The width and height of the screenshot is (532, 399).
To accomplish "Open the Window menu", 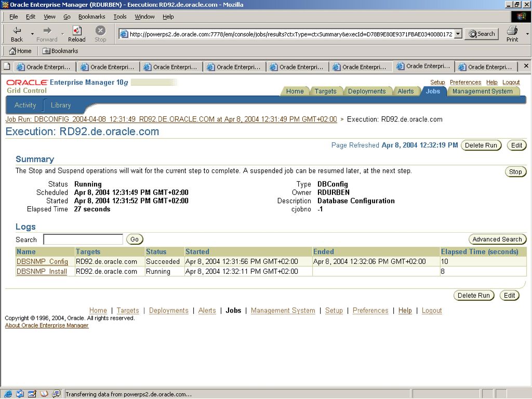I will (x=144, y=17).
